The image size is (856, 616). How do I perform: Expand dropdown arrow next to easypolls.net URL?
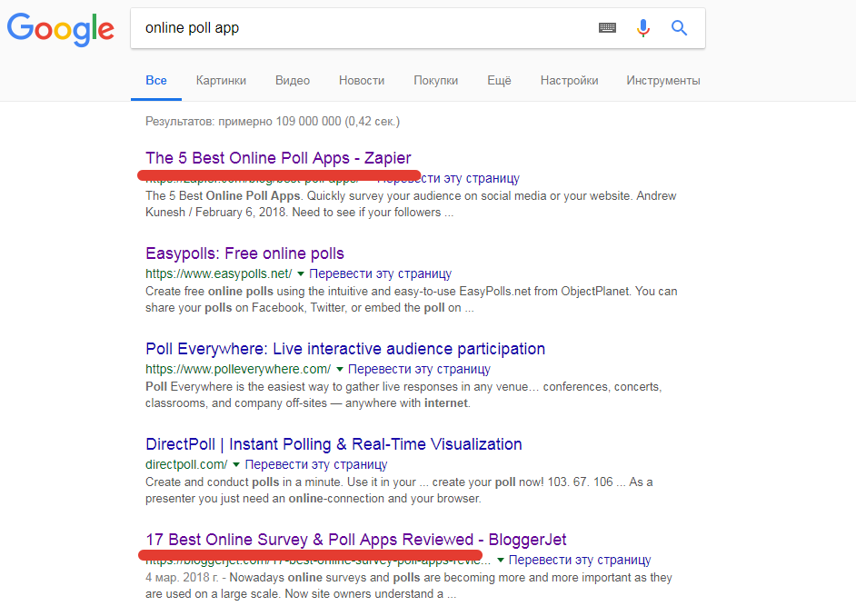coord(301,273)
